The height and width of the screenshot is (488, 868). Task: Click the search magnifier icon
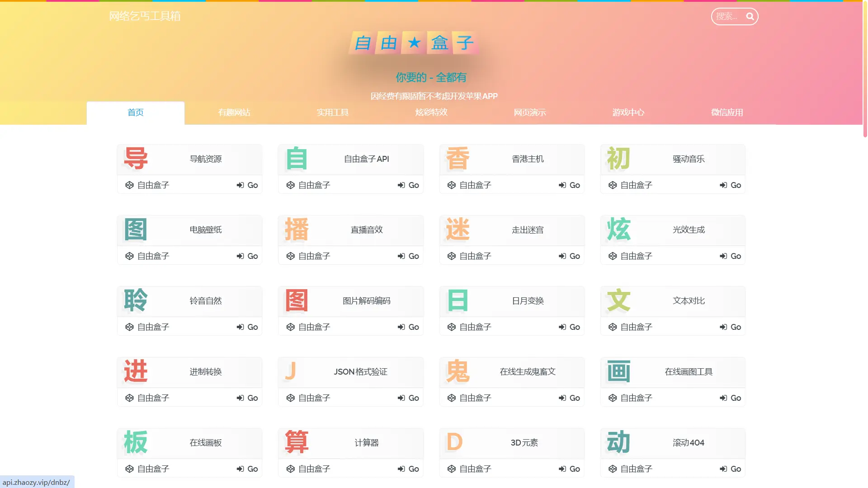(750, 17)
